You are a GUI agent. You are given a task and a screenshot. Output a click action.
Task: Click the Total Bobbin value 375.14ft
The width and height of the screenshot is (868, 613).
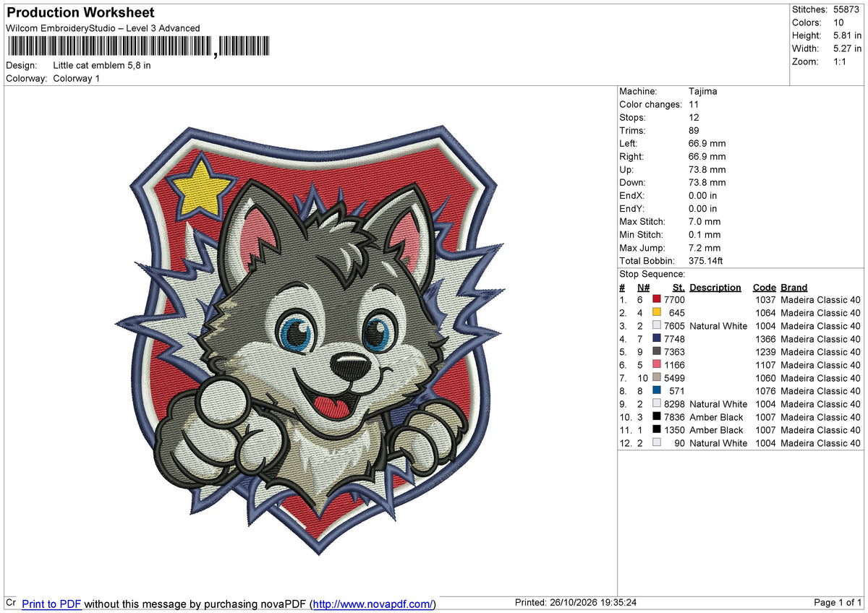point(706,260)
